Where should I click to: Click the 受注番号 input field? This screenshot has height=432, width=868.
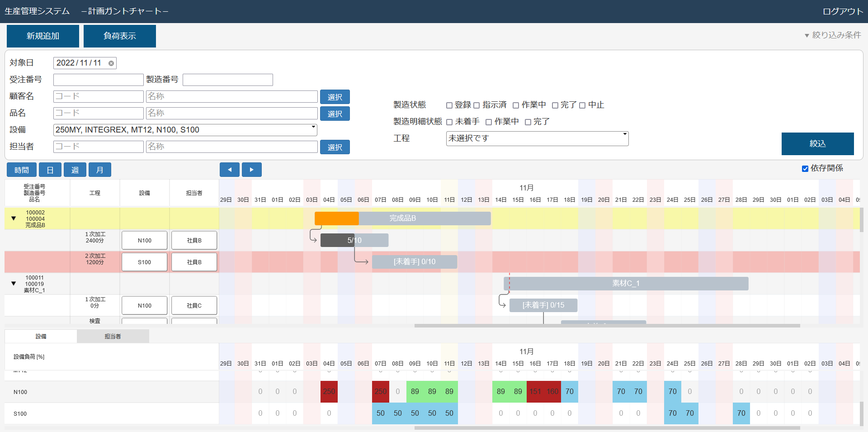98,80
